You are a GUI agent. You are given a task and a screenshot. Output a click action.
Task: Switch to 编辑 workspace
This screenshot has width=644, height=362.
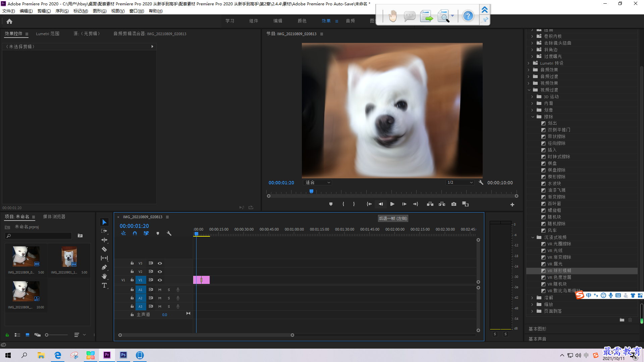278,21
